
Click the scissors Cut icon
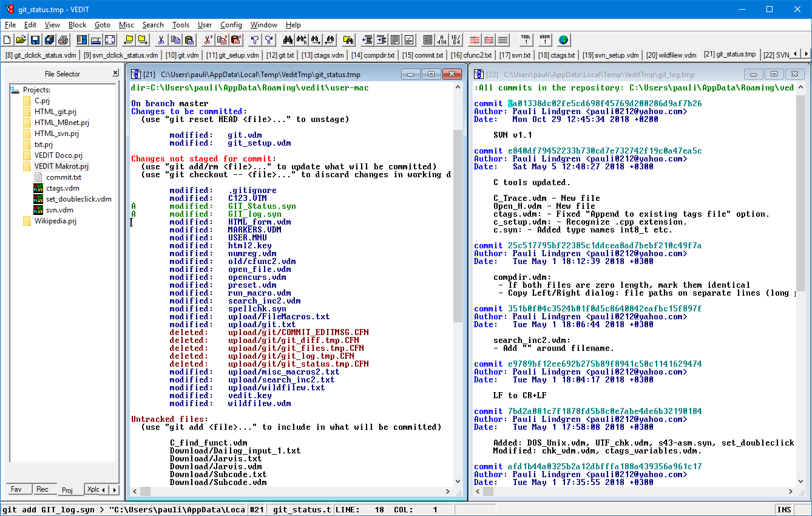point(161,40)
